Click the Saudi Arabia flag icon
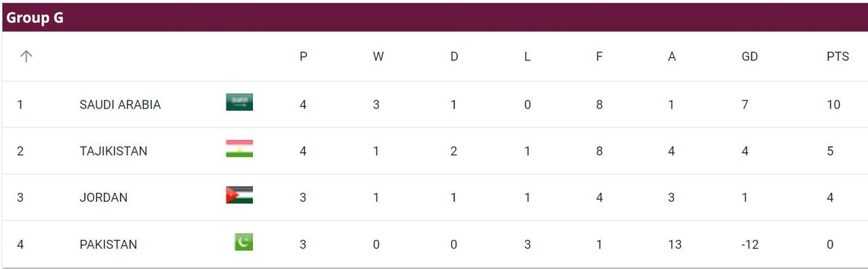Screen dimensions: 868x269 tap(239, 103)
